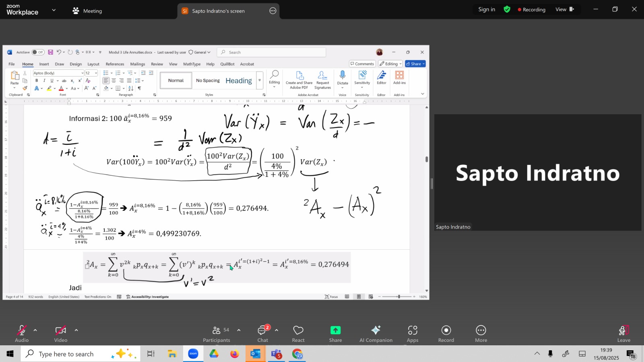Image resolution: width=644 pixels, height=362 pixels.
Task: Expand the Zoom Workplace dropdown chevron
Action: (54, 10)
